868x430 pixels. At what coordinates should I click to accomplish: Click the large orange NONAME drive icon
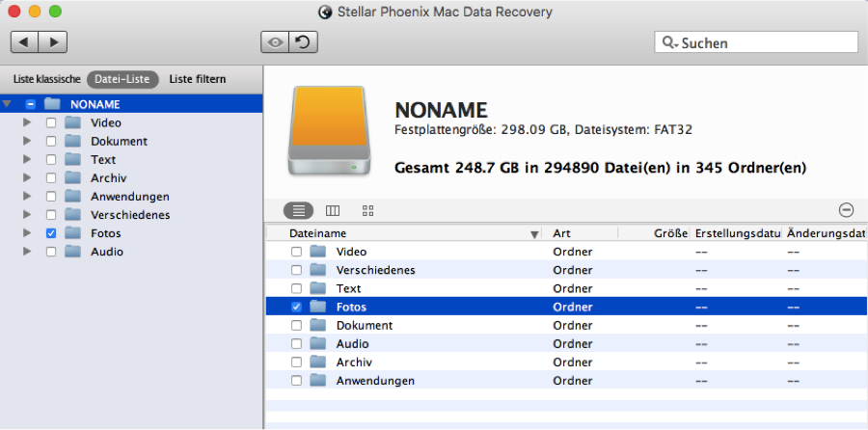point(329,130)
